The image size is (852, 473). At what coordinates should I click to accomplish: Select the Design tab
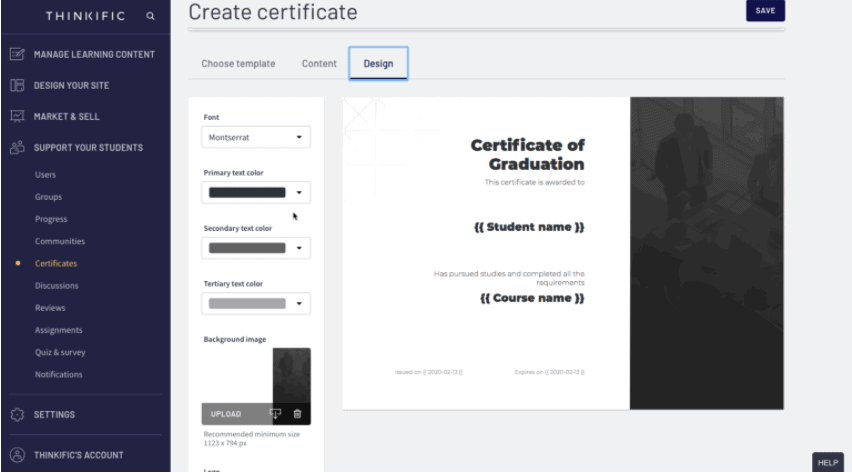(378, 64)
